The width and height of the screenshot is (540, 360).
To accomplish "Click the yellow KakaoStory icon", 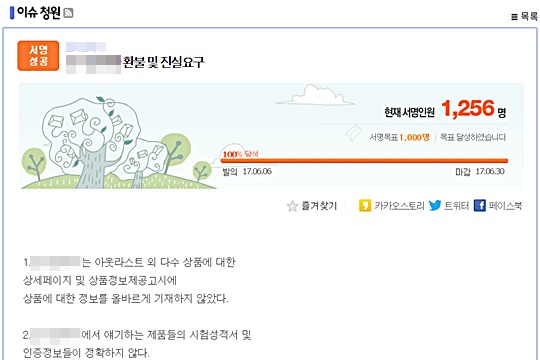I will coord(365,205).
